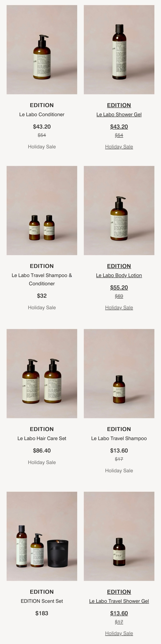View the Le Labo Travel Shower Gel image
This screenshot has width=161, height=644.
point(119,536)
